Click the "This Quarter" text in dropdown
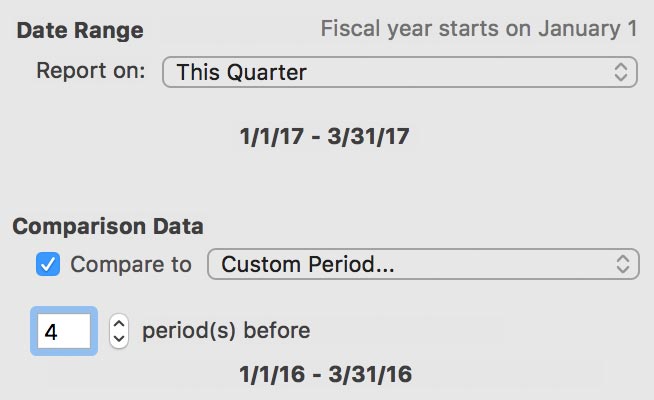Viewport: 654px width, 400px height. click(x=242, y=72)
